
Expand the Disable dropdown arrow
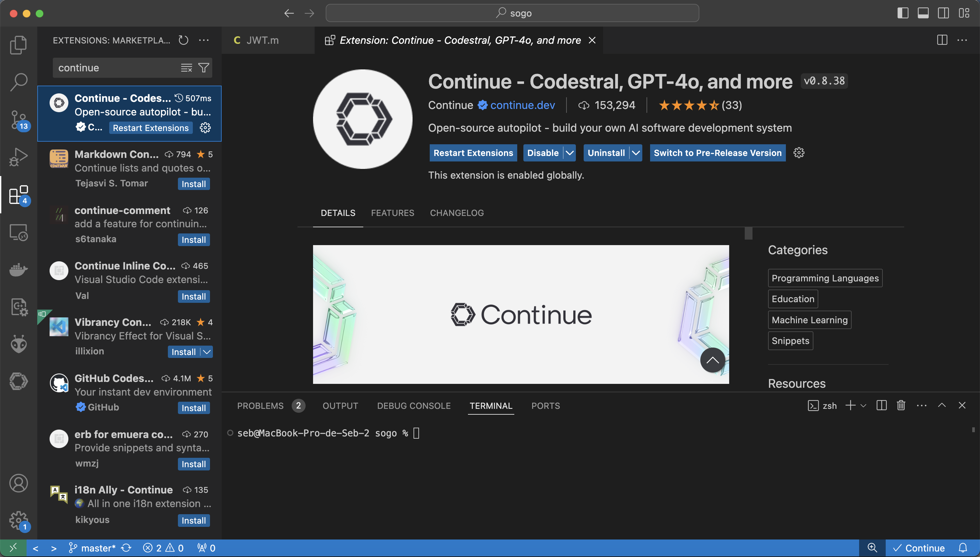570,153
